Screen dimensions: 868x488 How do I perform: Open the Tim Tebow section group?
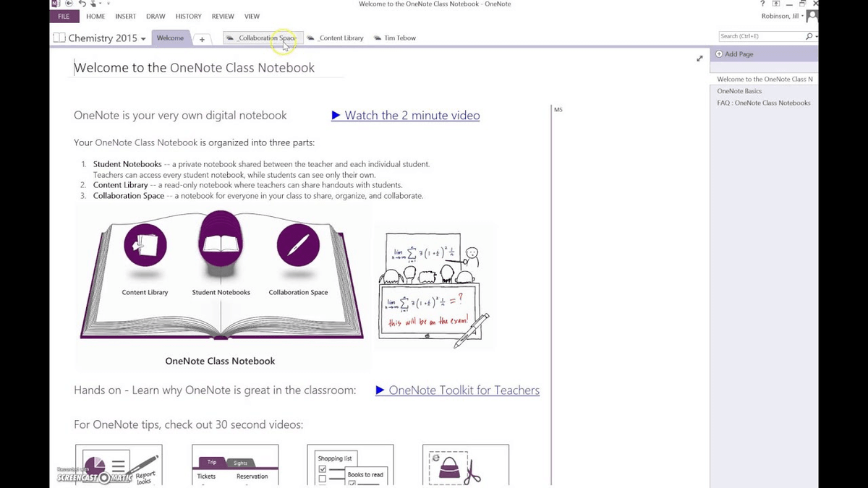[395, 38]
